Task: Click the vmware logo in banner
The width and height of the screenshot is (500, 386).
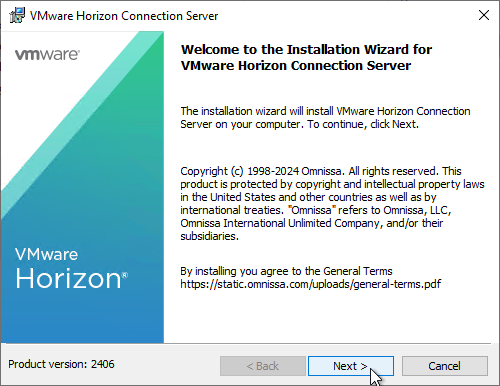Action: pyautogui.click(x=47, y=54)
